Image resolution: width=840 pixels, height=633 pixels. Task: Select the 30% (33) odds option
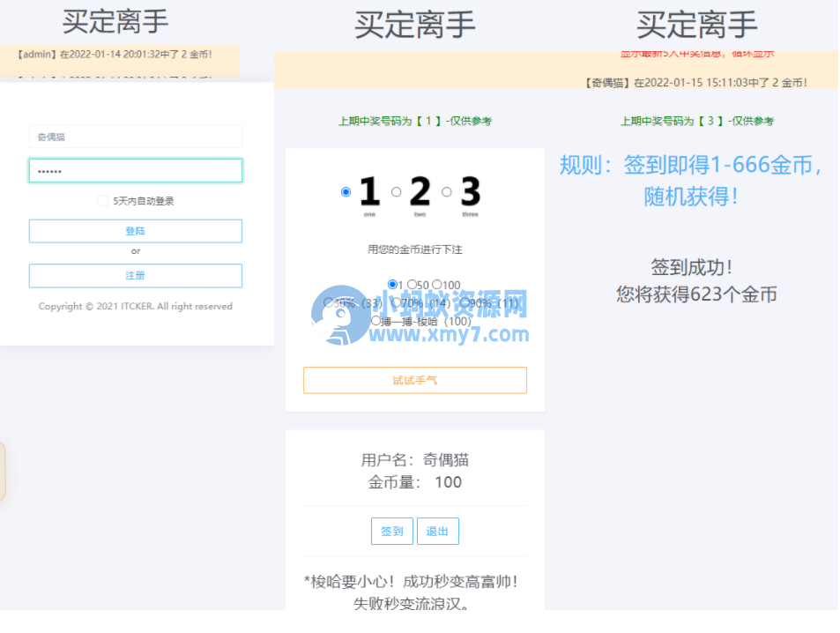coord(330,302)
